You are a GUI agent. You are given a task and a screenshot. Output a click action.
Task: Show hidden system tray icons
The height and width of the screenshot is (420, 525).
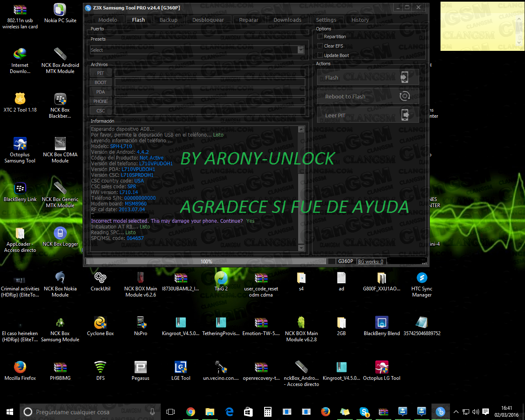coord(456,412)
